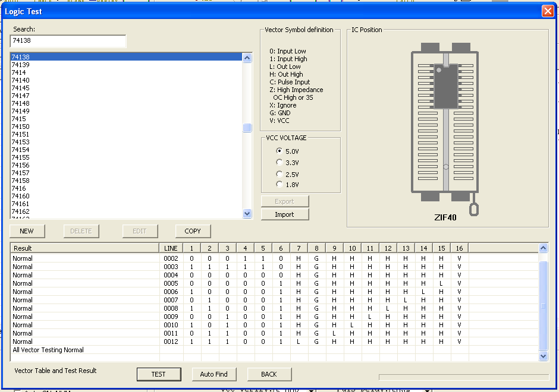Click the Result column header
Image resolution: width=559 pixels, height=392 pixels.
(x=85, y=248)
